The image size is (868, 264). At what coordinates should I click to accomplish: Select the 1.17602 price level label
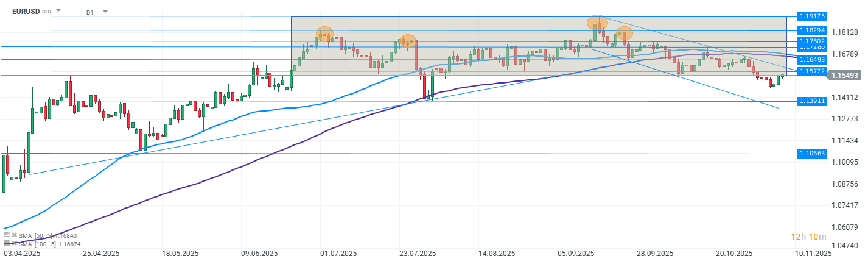tap(812, 41)
